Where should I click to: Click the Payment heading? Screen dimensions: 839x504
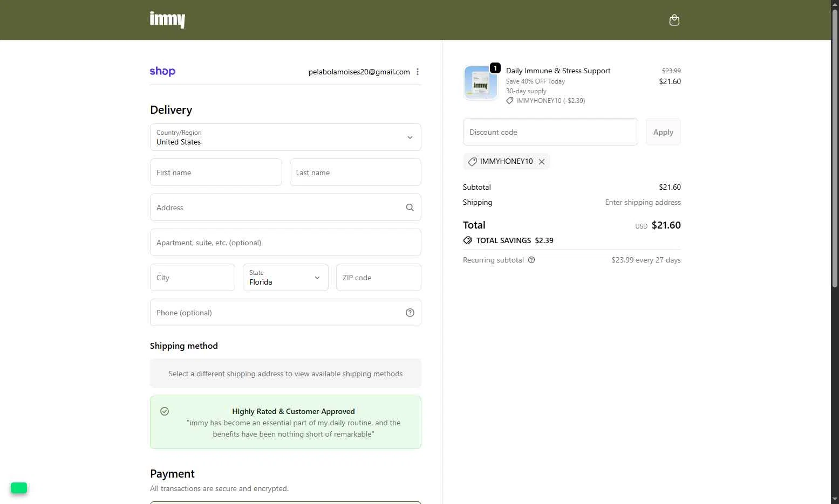[x=172, y=474]
